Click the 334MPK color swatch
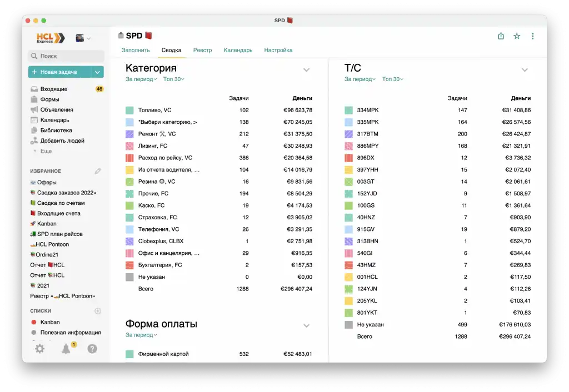Screen dimensions: 569x392 (x=348, y=110)
